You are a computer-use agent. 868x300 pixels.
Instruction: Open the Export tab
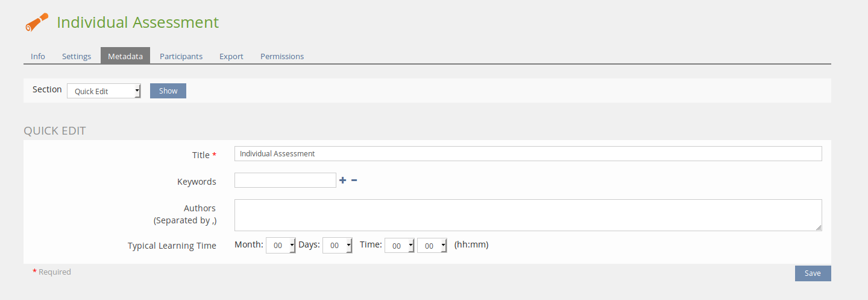tap(231, 56)
